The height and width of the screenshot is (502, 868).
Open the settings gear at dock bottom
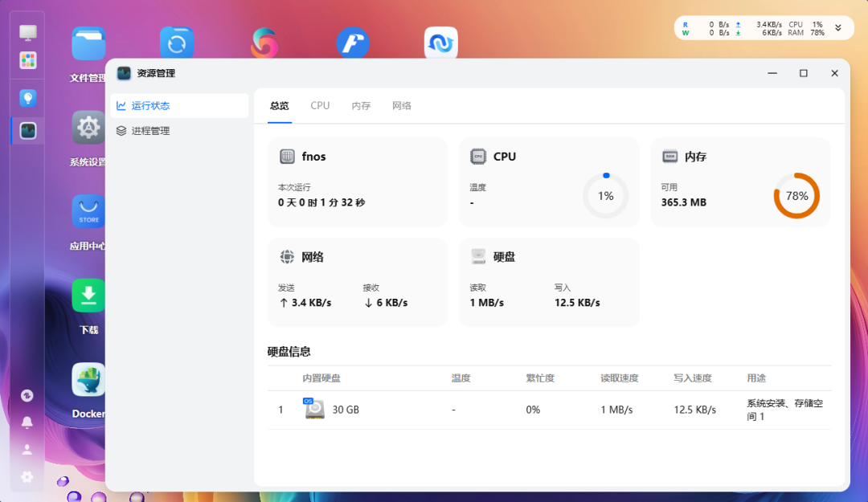[x=27, y=476]
